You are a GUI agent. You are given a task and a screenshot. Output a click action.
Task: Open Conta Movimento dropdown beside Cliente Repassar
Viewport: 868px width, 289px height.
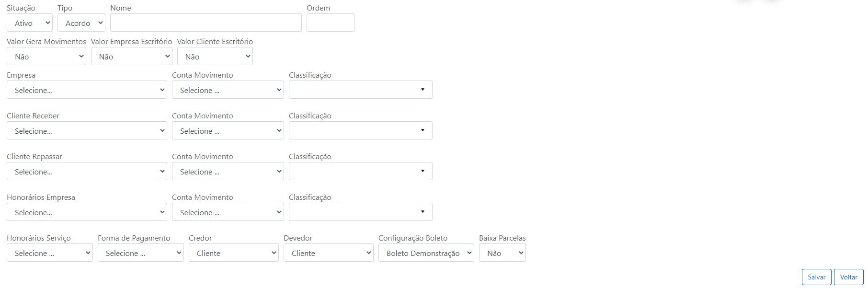coord(228,172)
